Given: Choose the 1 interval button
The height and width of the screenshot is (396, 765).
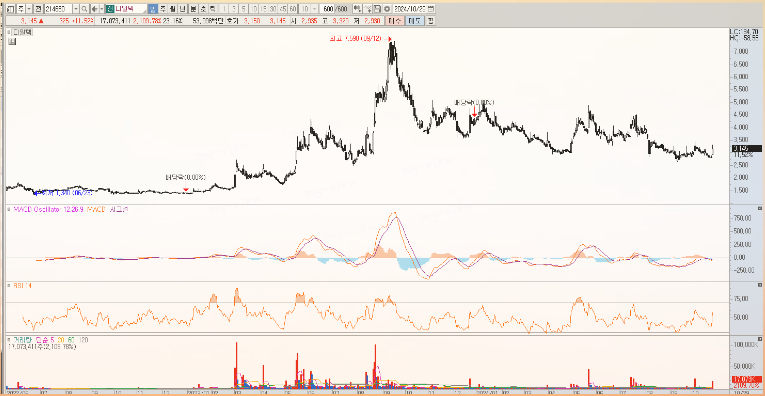Looking at the screenshot, I should pos(224,9).
